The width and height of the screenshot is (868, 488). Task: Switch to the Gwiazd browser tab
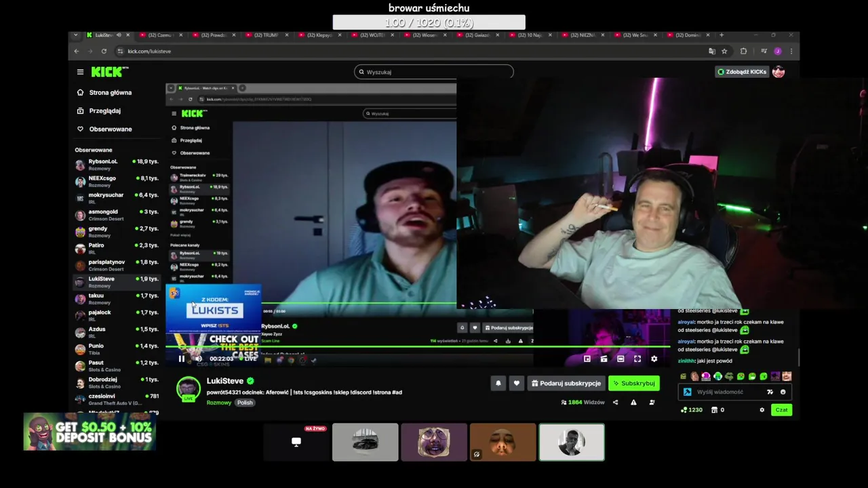(478, 35)
